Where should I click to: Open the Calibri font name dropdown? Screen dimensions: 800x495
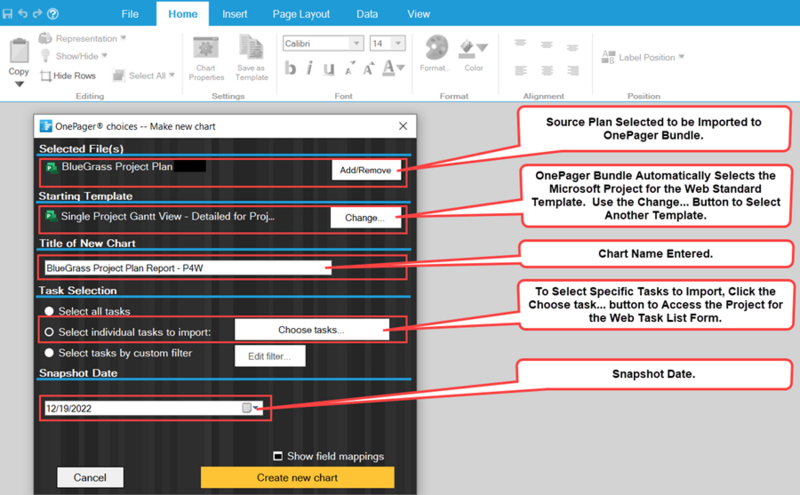(357, 43)
